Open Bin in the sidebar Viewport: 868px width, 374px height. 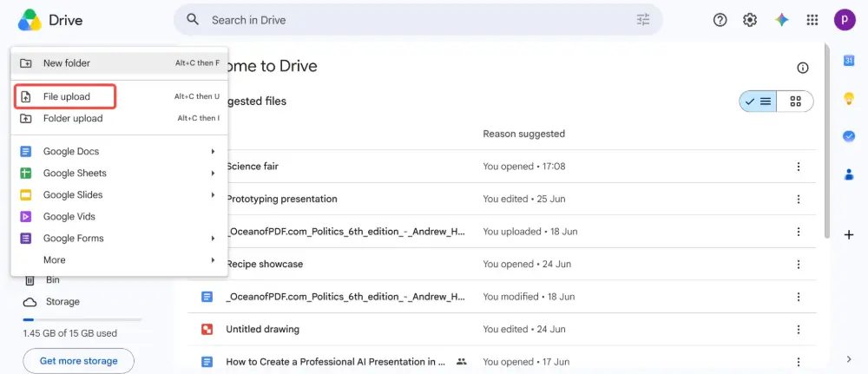pyautogui.click(x=53, y=280)
